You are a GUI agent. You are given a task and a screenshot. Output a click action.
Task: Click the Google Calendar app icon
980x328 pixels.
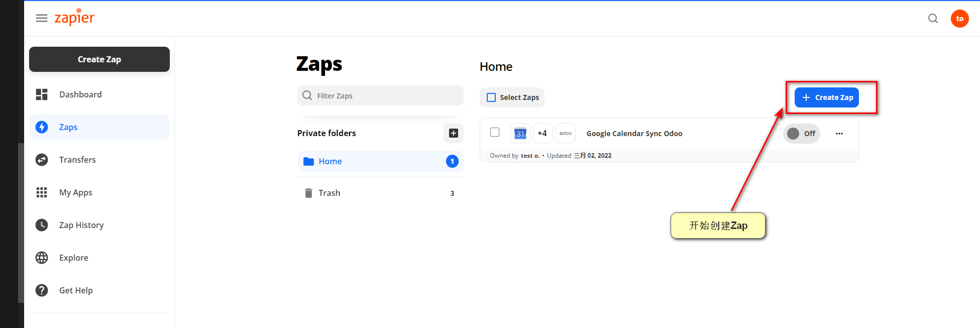520,133
